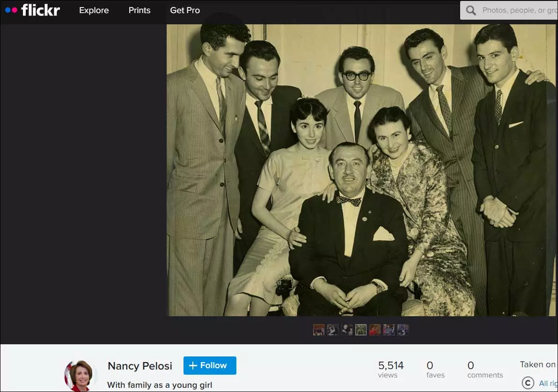The width and height of the screenshot is (558, 392).
Task: Select the seventh thumbnail in the photostream strip
Action: tap(403, 330)
